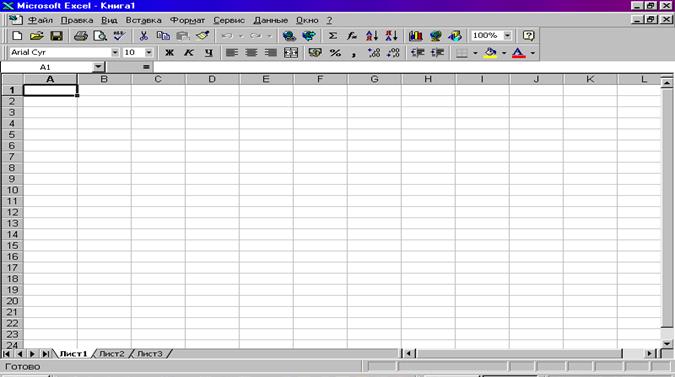Screen dimensions: 675x377
Task: Run spelling check ABC icon
Action: pos(119,36)
